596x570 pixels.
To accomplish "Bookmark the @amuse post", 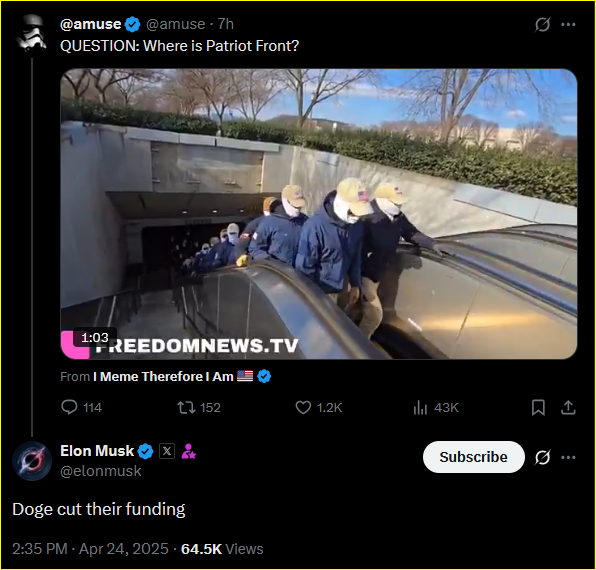I will pos(538,407).
